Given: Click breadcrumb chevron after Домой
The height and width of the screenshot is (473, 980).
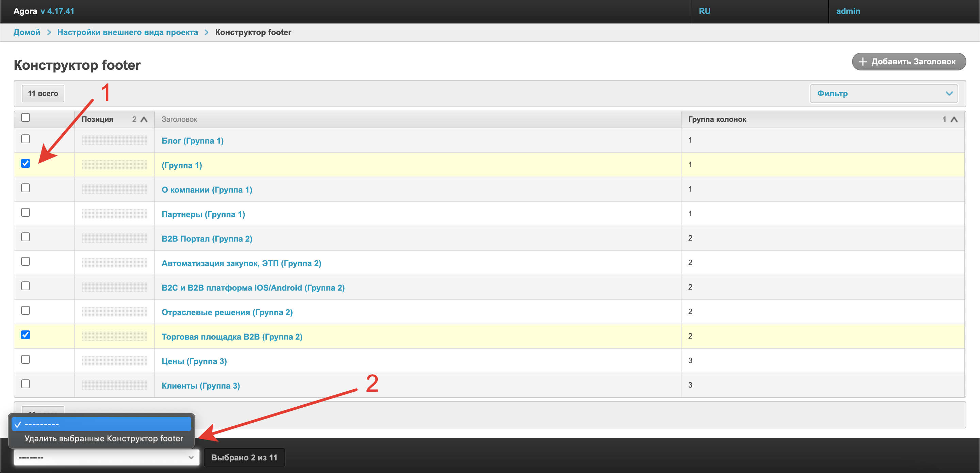Looking at the screenshot, I should pos(49,32).
